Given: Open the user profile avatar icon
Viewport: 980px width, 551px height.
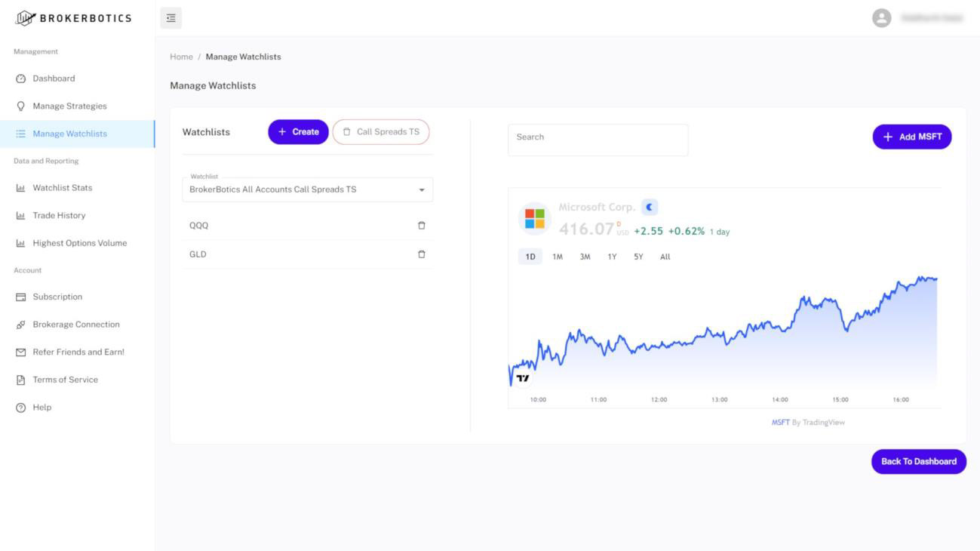Looking at the screenshot, I should click(x=881, y=18).
